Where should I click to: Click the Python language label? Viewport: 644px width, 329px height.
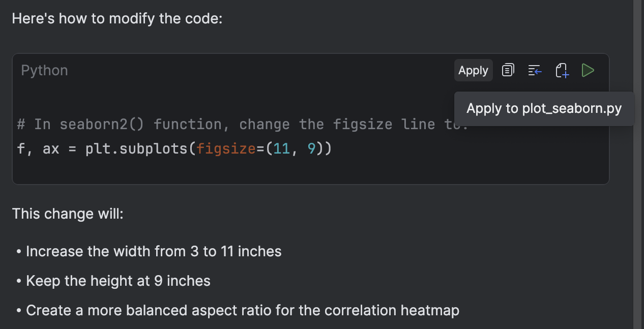pyautogui.click(x=44, y=70)
